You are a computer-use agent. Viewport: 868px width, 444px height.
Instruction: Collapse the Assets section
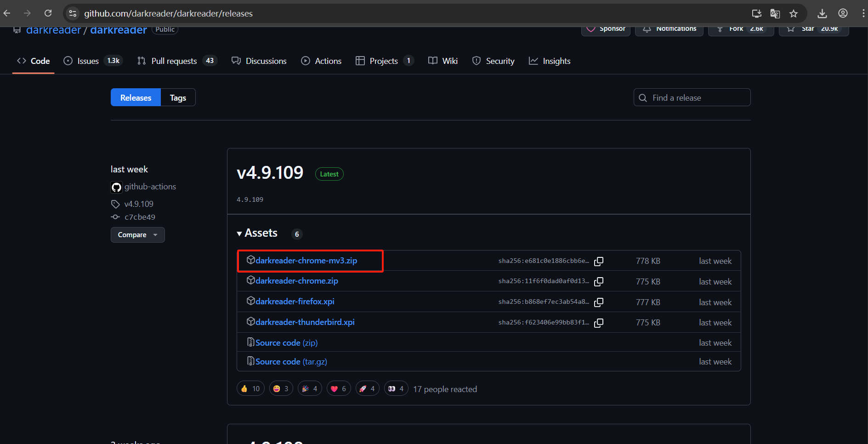257,233
